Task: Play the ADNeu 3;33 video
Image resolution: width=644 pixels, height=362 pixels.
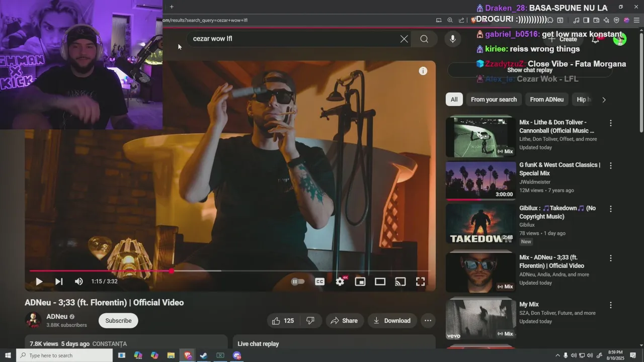Action: click(39, 282)
